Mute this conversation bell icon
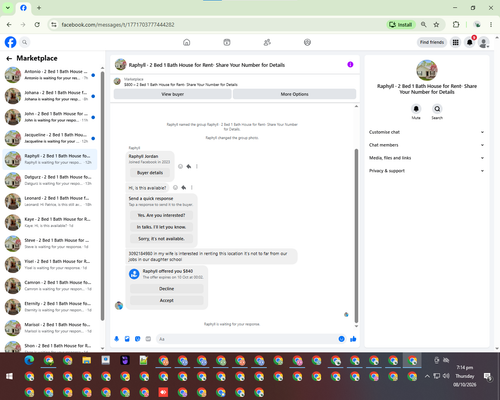Viewport: 500px width, 400px height. [x=416, y=109]
